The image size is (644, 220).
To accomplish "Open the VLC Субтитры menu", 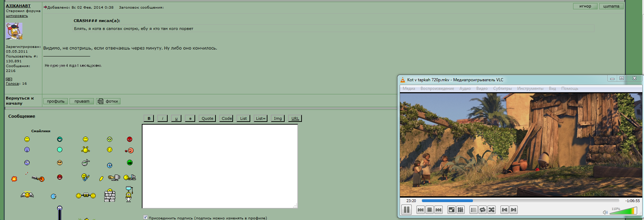I will point(503,88).
